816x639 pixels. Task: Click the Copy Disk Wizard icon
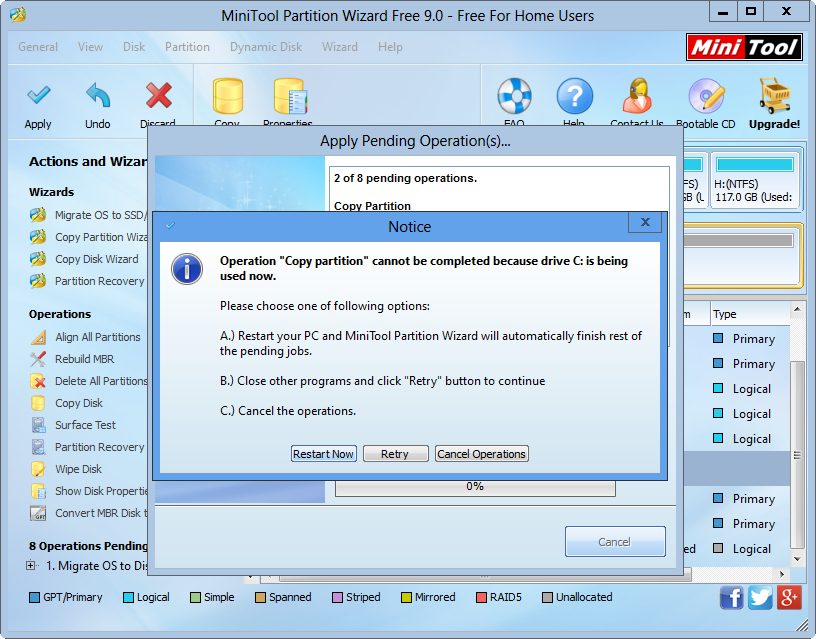[x=38, y=259]
